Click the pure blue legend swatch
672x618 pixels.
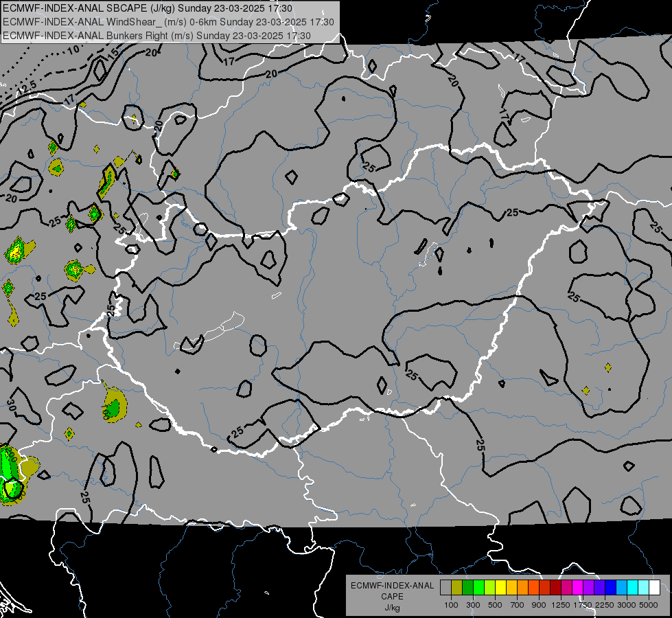(x=611, y=588)
